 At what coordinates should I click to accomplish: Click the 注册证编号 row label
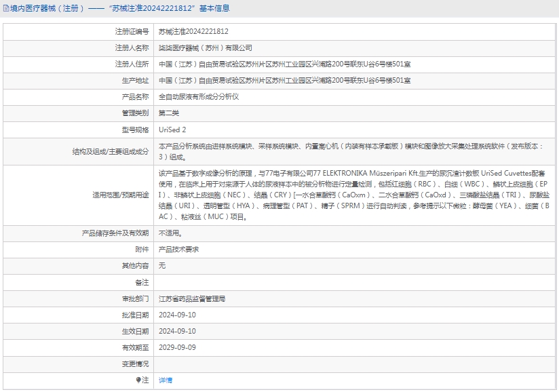click(x=132, y=32)
